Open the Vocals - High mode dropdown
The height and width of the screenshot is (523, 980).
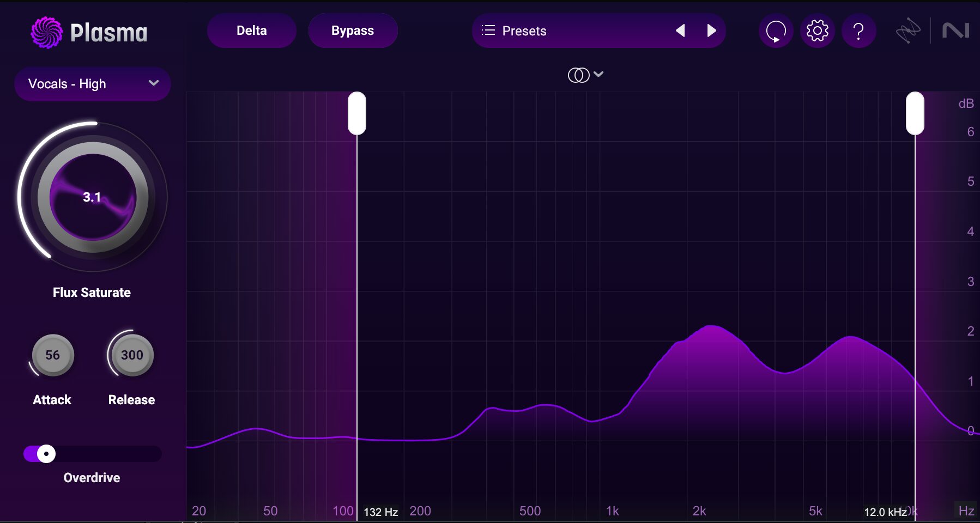[93, 84]
